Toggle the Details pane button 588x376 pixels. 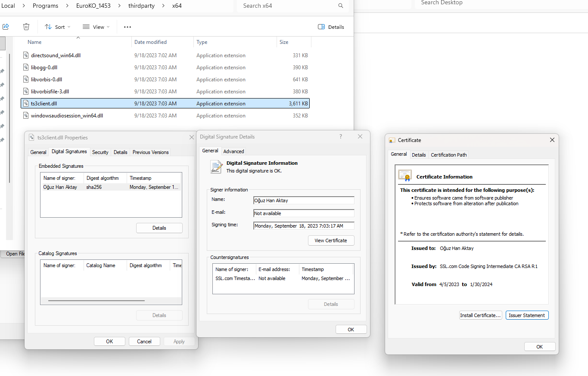pos(331,27)
